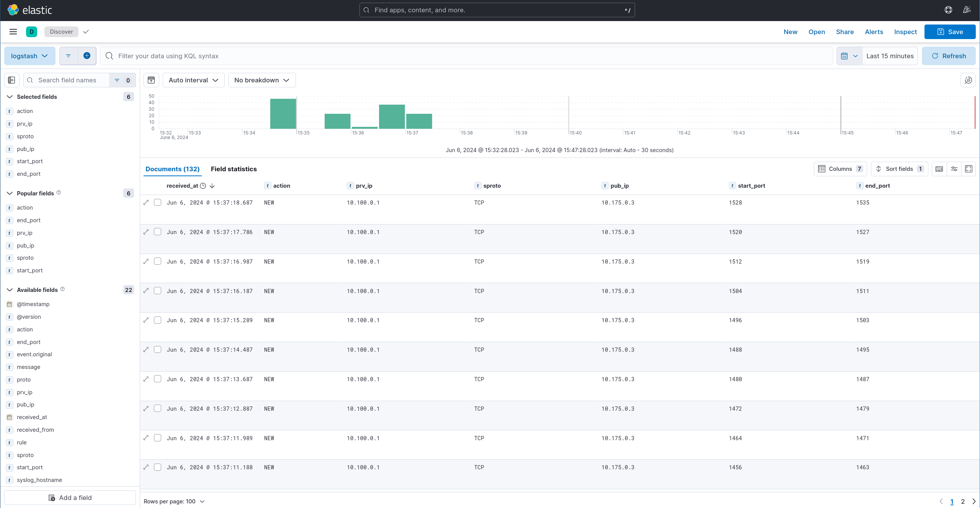Image resolution: width=980 pixels, height=508 pixels.
Task: Open the Auto interval dropdown
Action: [193, 80]
